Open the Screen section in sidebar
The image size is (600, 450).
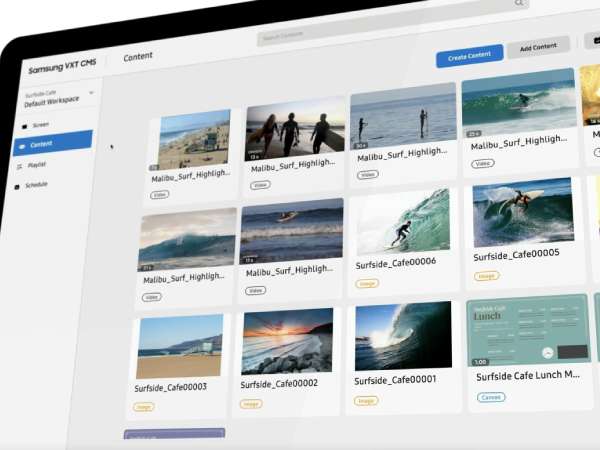40,125
